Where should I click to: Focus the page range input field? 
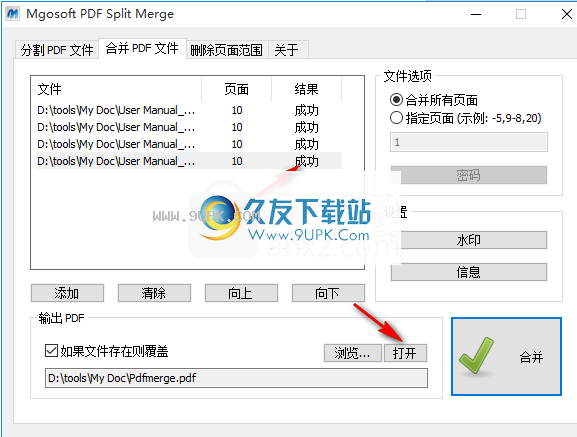[x=468, y=142]
